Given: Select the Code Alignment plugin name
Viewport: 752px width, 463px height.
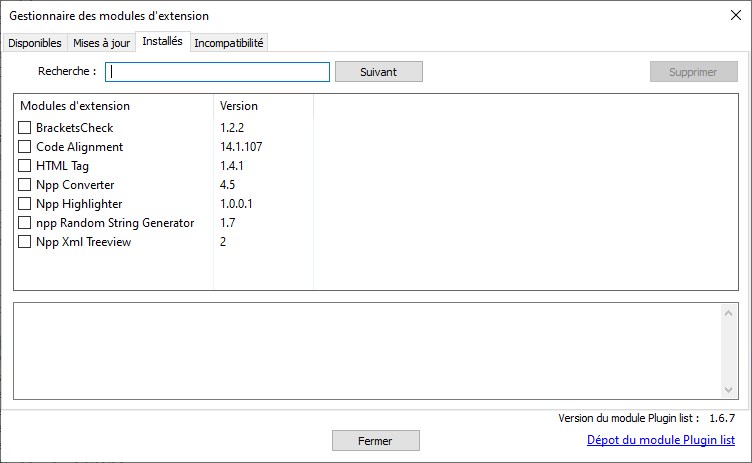Looking at the screenshot, I should click(80, 147).
